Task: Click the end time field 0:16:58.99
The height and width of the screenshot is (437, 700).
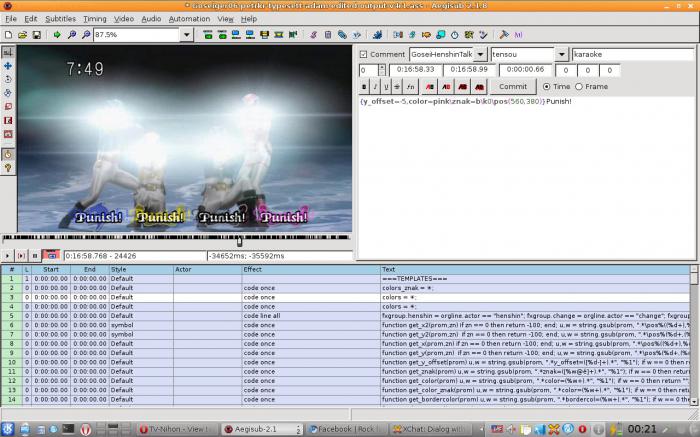Action: coord(469,70)
